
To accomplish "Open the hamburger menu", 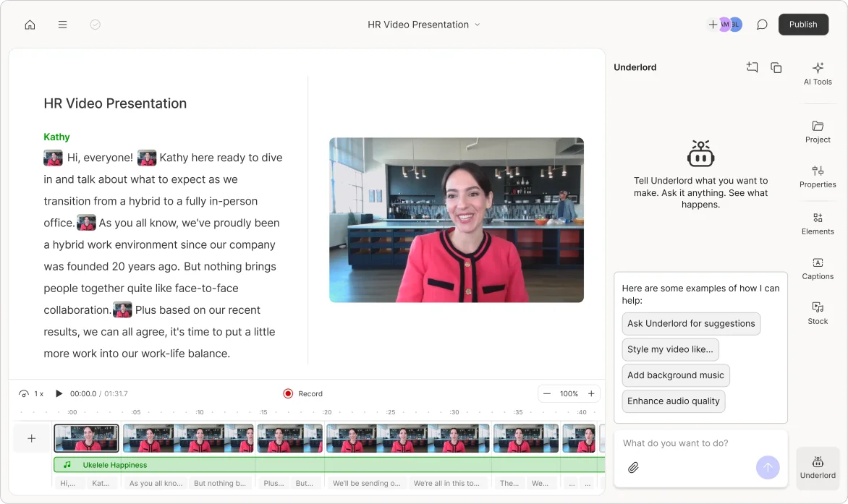I will [x=63, y=25].
